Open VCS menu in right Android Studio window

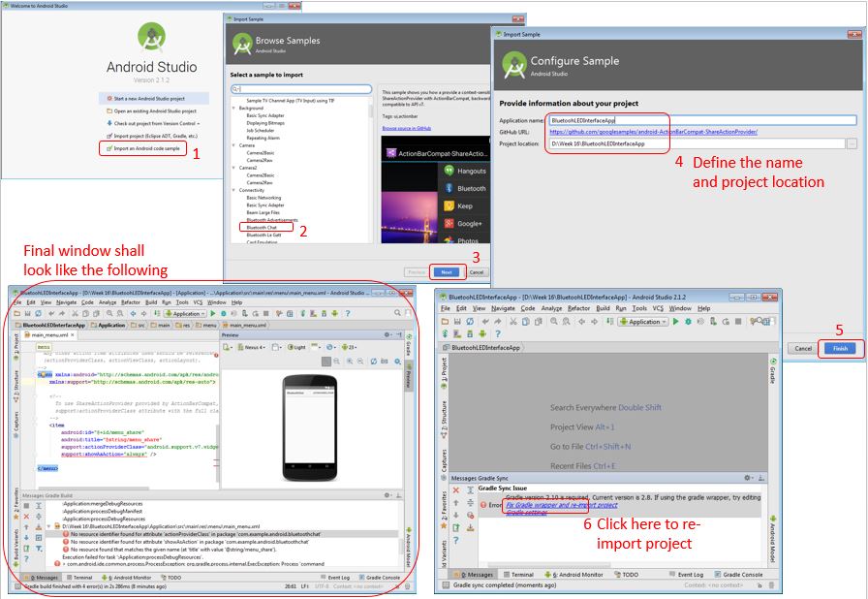tap(658, 308)
